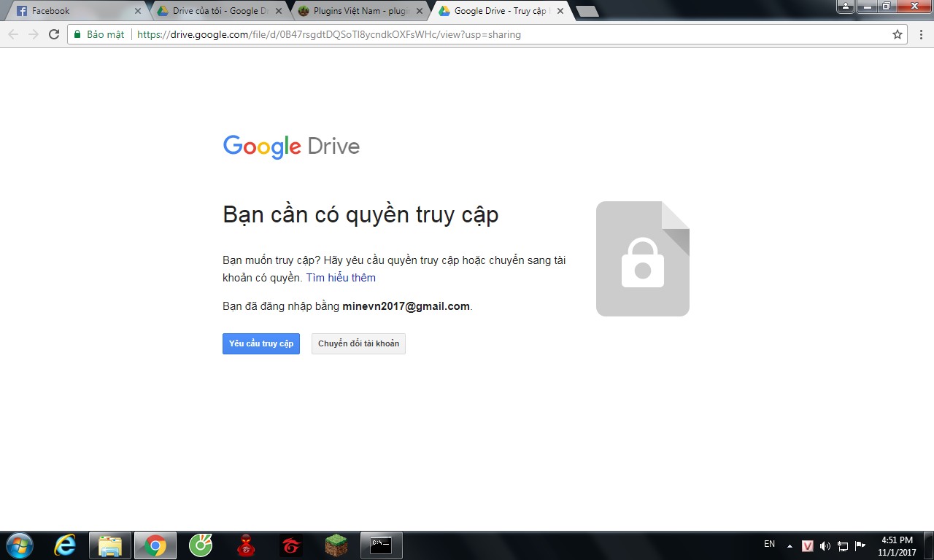
Task: Reload the current page
Action: pyautogui.click(x=53, y=34)
